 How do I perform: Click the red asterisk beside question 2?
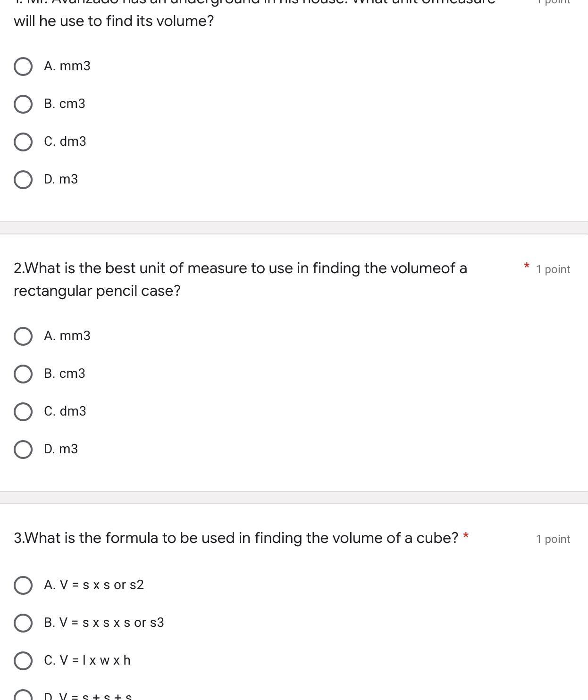527,267
